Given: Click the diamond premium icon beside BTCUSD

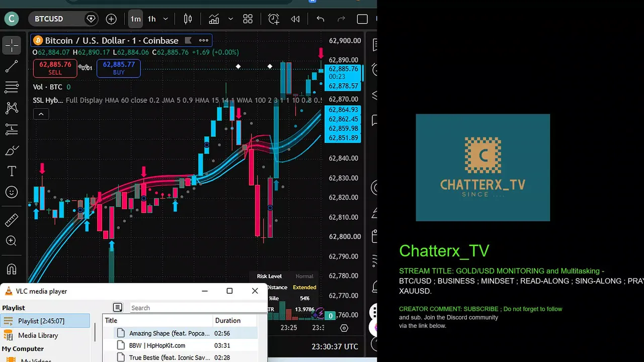Looking at the screenshot, I should coord(91,19).
